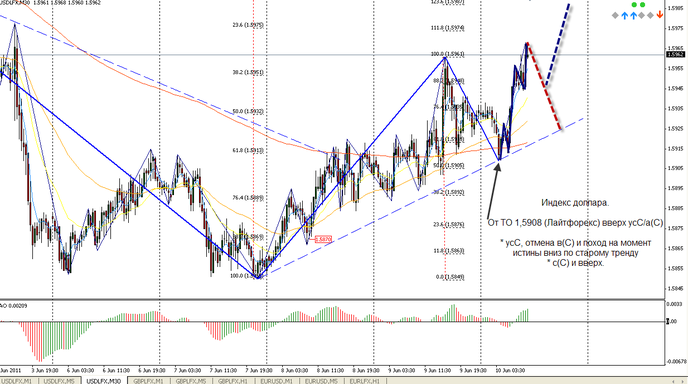Click the AO 0.00209 indicator label
This screenshot has height=384, width=688.
pyautogui.click(x=14, y=305)
